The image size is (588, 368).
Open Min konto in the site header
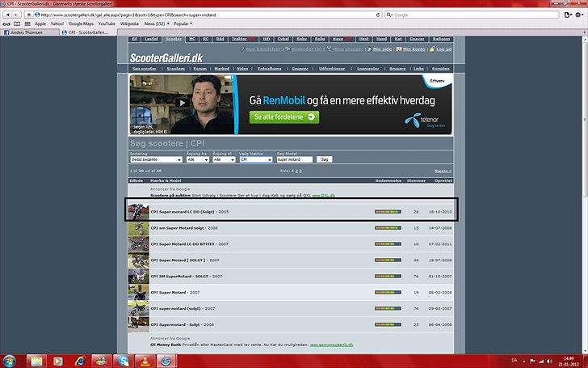coord(412,49)
